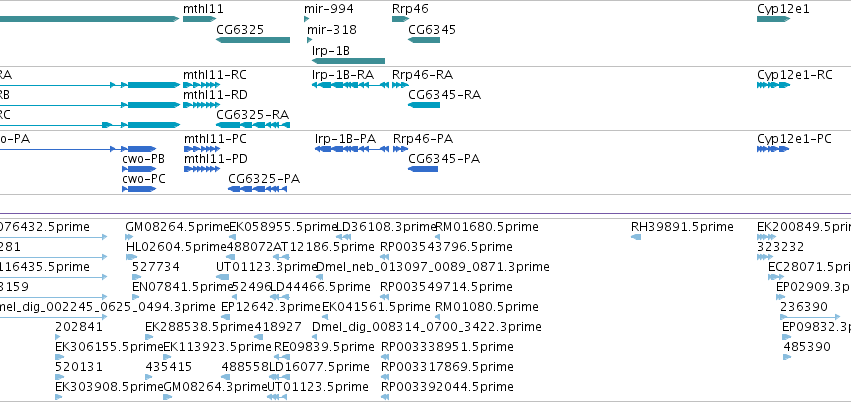Select the Irp-1B-RA transcript

click(351, 85)
